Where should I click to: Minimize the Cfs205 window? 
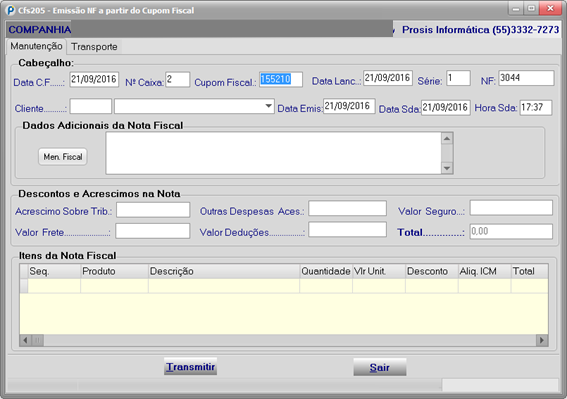(516, 8)
